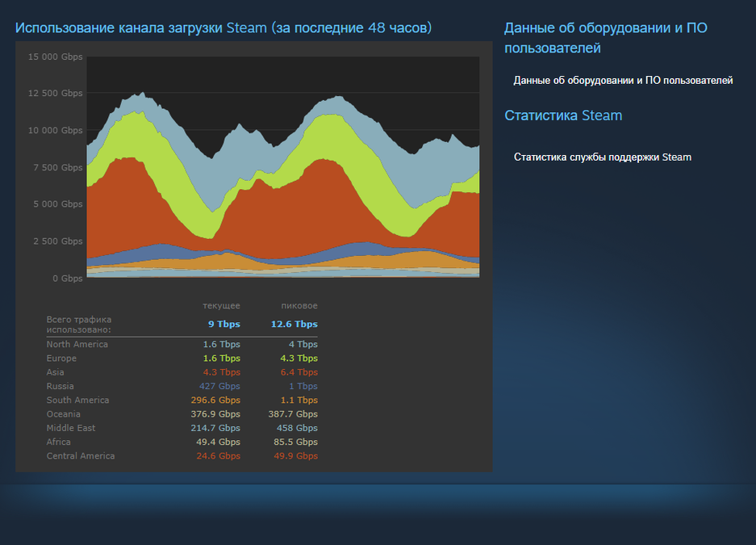Open the 'Данные об оборудовании и ПО пользователей' link
756x545 pixels.
[623, 81]
